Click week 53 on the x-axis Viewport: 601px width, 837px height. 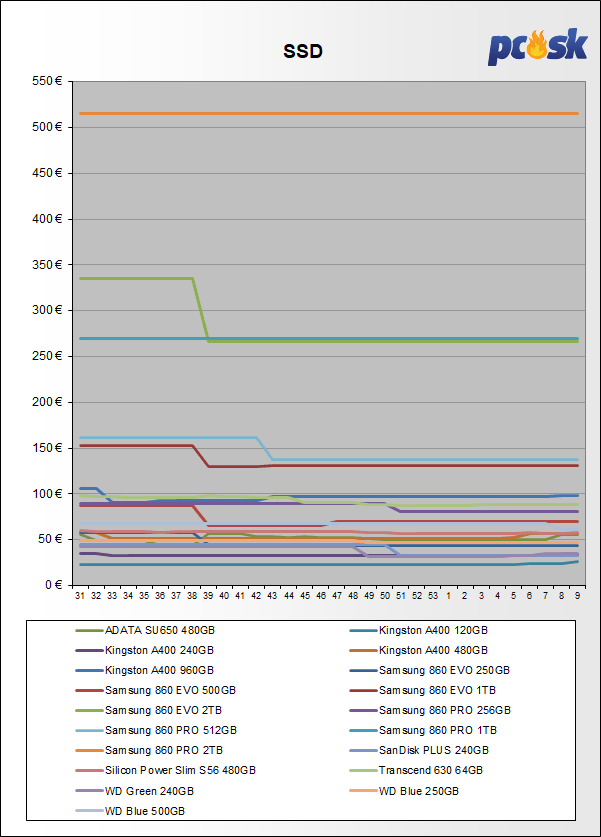point(433,596)
